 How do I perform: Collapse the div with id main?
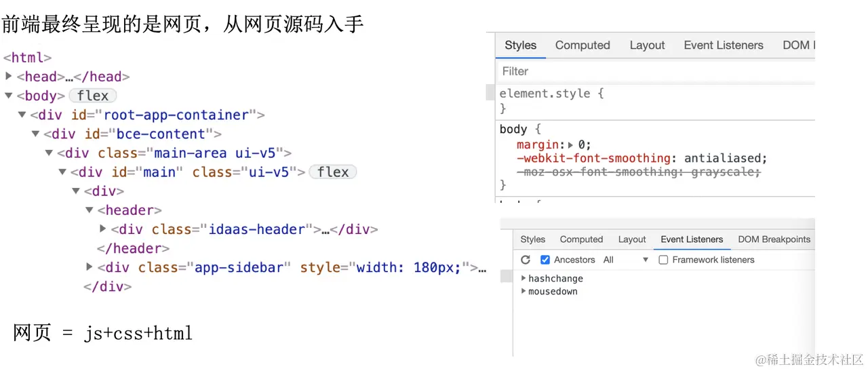coord(62,172)
